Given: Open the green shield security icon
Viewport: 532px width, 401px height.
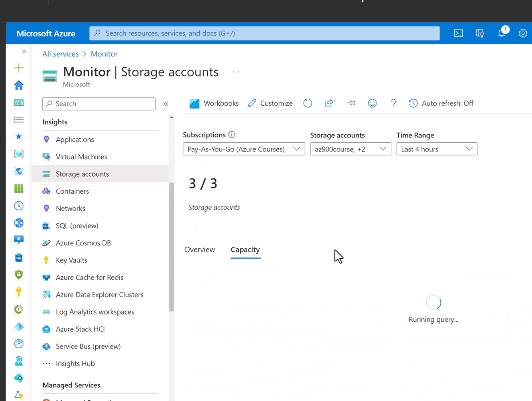Looking at the screenshot, I should point(19,275).
